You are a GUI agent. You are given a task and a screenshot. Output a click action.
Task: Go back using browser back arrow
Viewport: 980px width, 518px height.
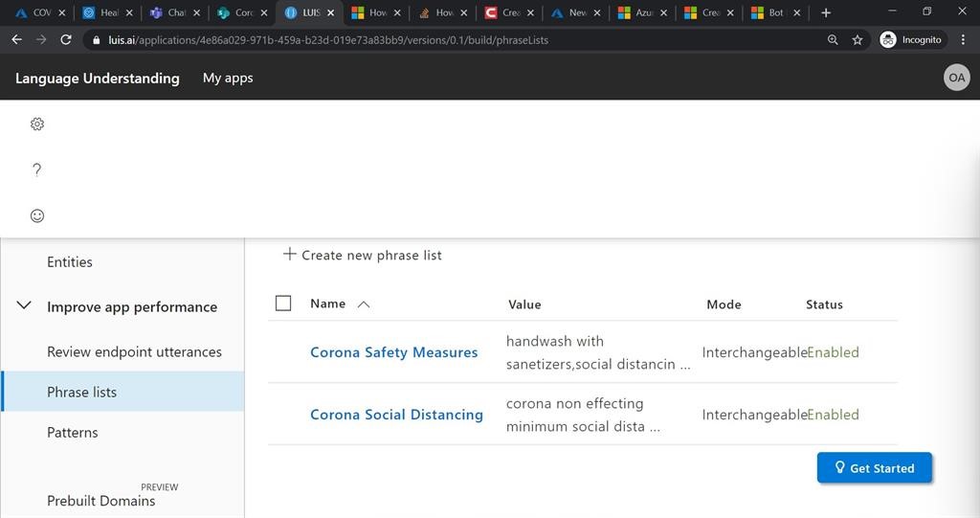[x=16, y=40]
